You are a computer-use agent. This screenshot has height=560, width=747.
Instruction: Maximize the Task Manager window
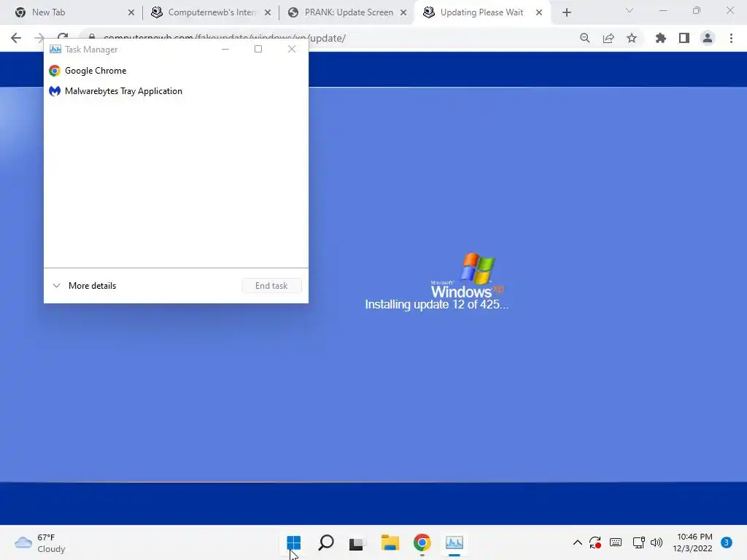click(x=258, y=49)
